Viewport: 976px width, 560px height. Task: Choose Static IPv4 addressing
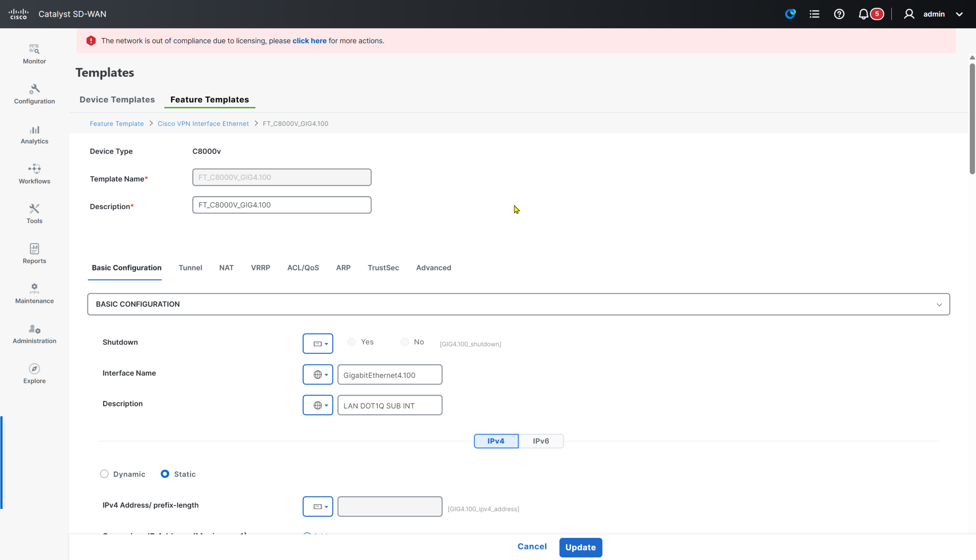[x=165, y=474]
